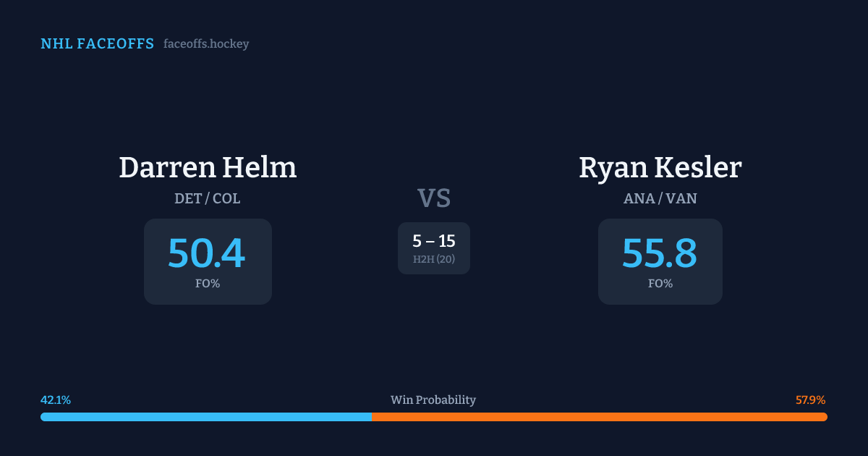Click the Win Probability label
The width and height of the screenshot is (868, 456).
click(433, 400)
